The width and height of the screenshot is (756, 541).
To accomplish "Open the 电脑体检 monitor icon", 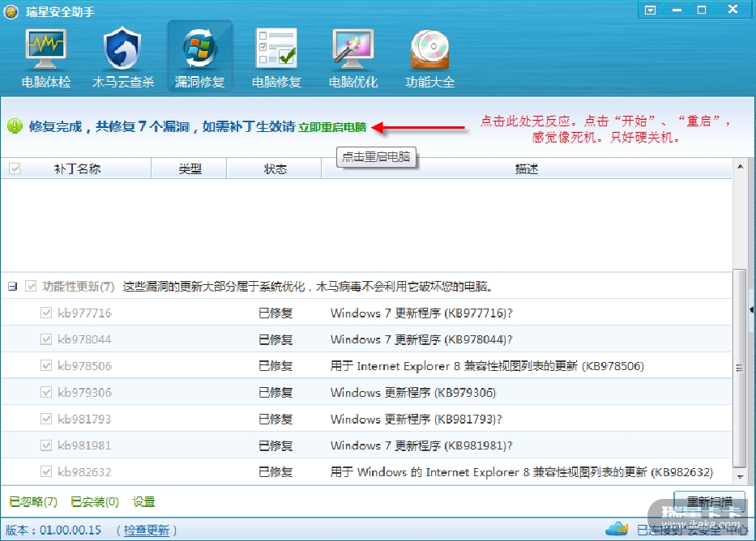I will tap(46, 49).
